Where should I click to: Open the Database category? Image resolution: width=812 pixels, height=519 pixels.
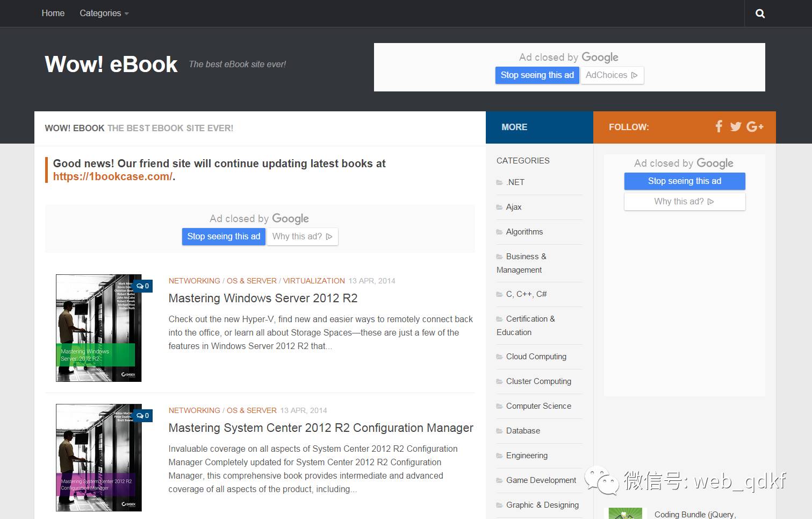tap(523, 431)
